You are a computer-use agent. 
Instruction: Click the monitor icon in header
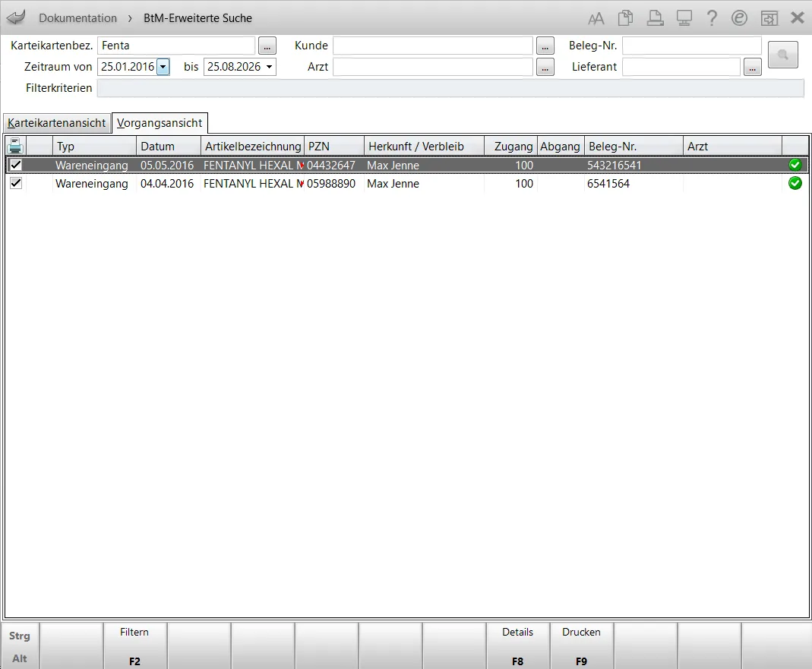point(684,18)
